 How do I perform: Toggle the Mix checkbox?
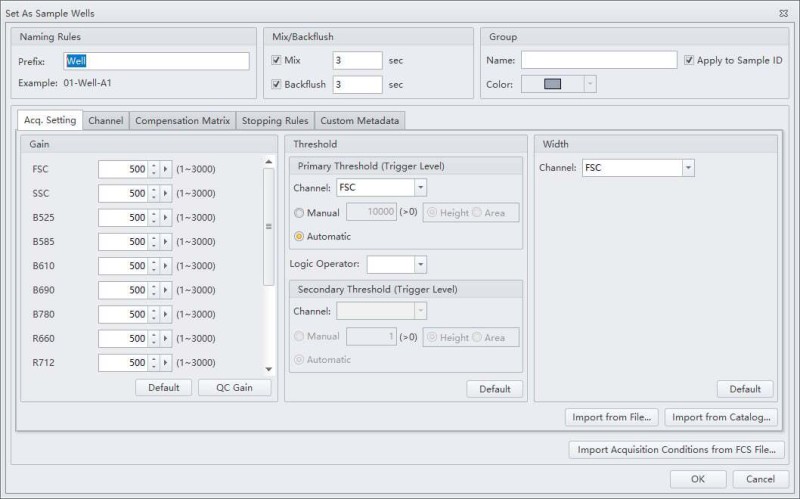(x=276, y=60)
